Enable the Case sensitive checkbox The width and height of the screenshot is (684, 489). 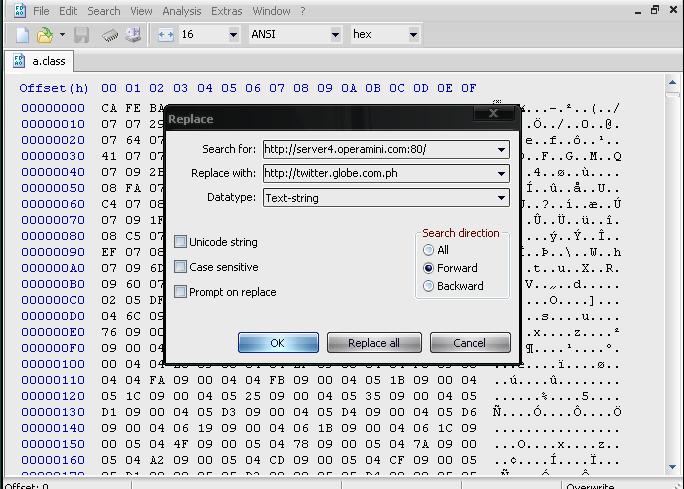pos(180,267)
